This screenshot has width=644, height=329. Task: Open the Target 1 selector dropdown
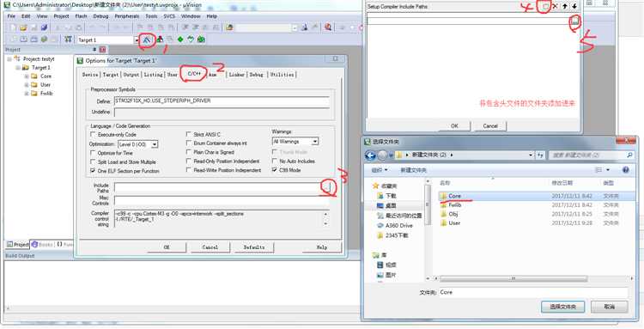tap(137, 40)
